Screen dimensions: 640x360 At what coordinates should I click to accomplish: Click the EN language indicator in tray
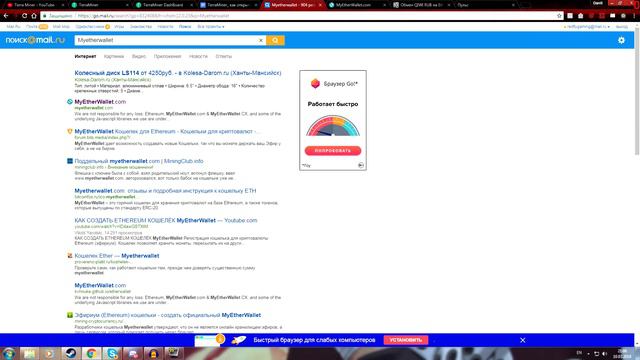[579, 353]
